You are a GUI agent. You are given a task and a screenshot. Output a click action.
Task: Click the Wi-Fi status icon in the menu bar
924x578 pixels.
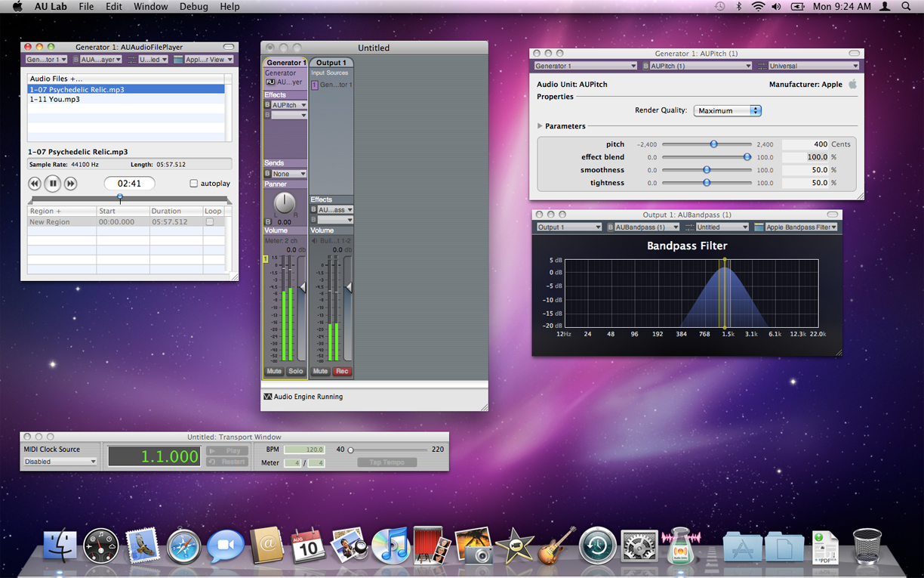[x=758, y=6]
